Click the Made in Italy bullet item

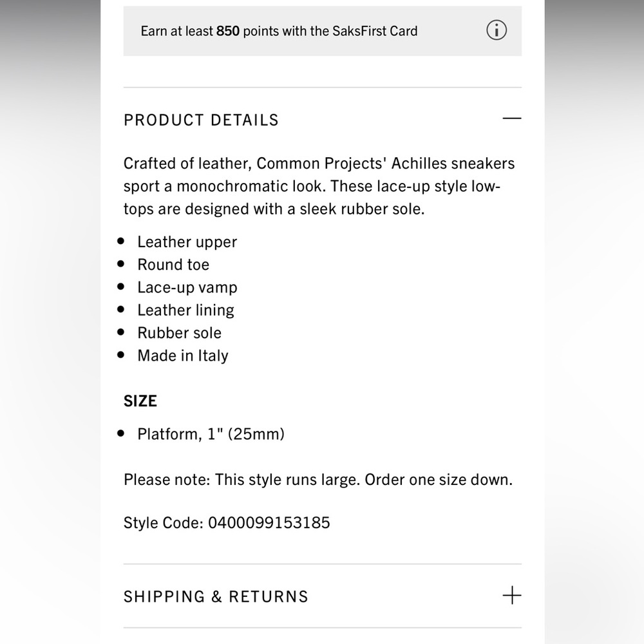(182, 355)
